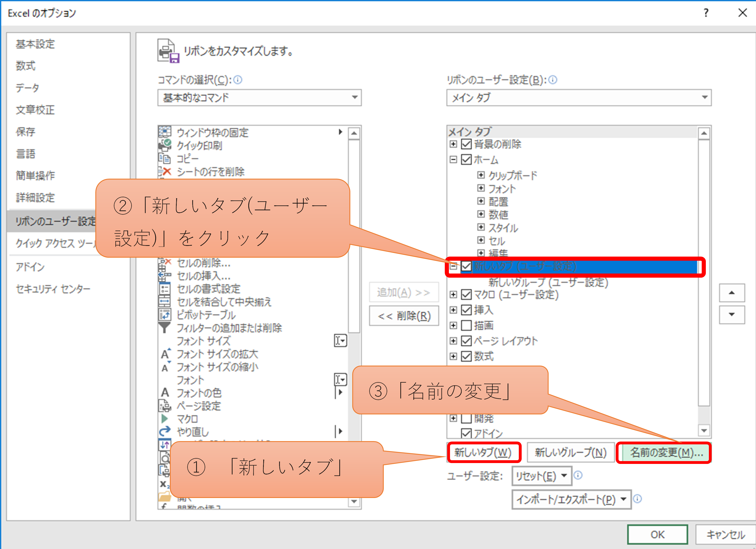Screen dimensions: 756x549
Task: Toggle the ホーム tab checkbox
Action: tap(466, 160)
